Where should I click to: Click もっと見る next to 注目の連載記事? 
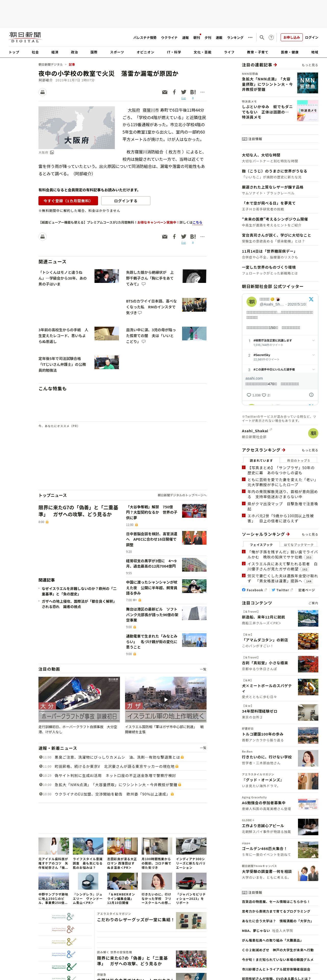(310, 65)
